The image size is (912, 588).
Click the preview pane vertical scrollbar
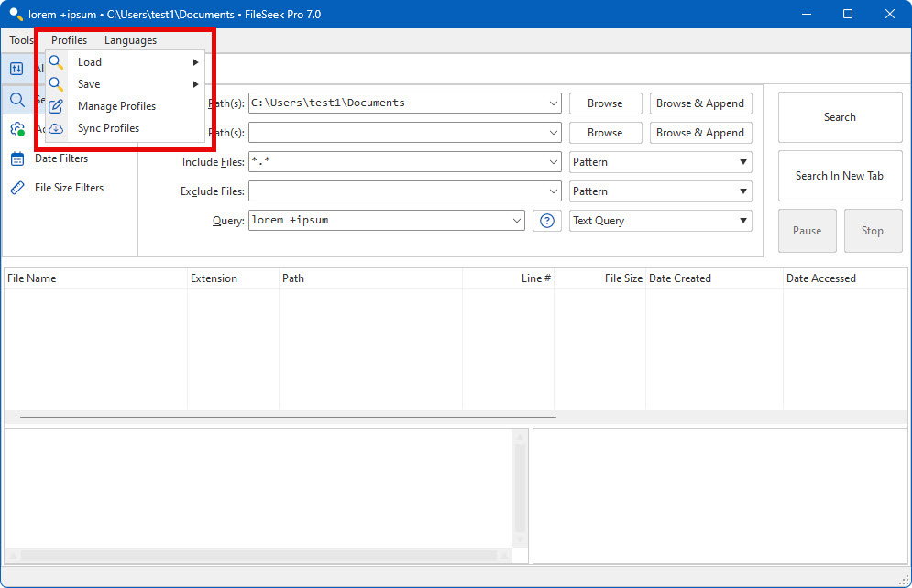coord(520,488)
